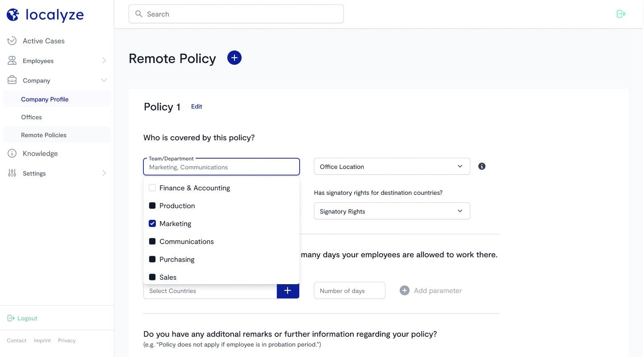644x357 pixels.
Task: Enable the Finance & Accounting checkbox
Action: (x=152, y=188)
